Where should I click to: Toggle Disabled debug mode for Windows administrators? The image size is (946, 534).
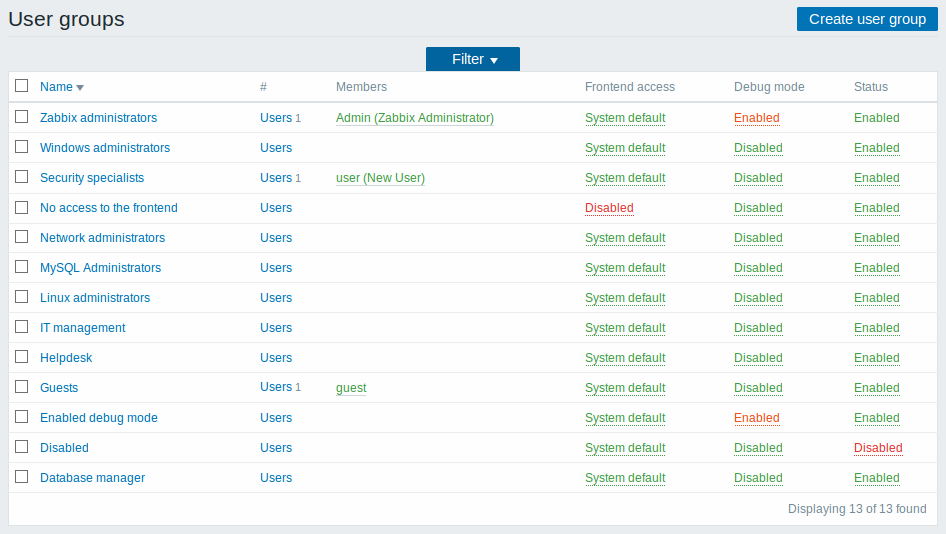758,148
